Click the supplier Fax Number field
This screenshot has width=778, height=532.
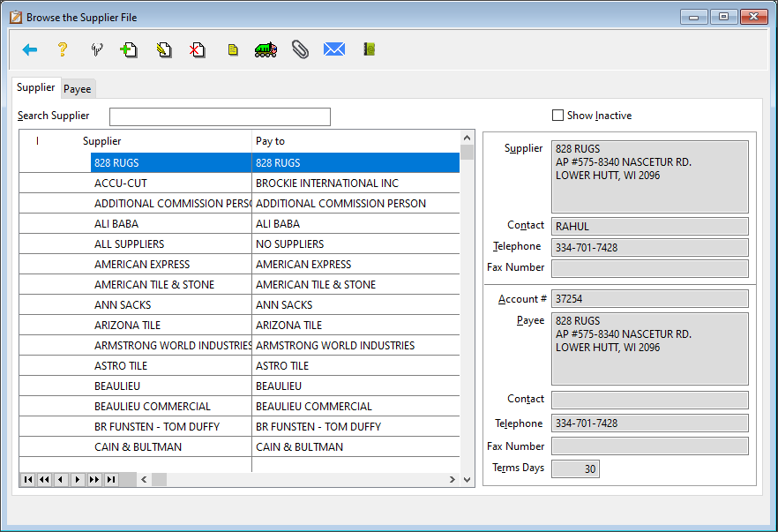[650, 269]
